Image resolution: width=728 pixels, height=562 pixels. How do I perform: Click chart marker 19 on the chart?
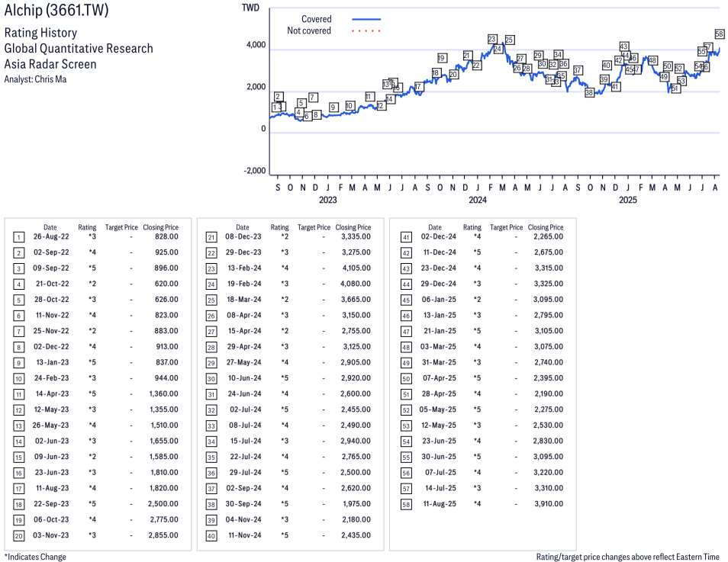[442, 58]
